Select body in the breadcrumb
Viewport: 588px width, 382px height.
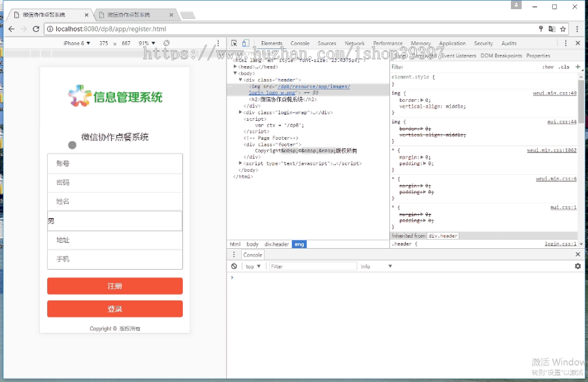tap(252, 244)
